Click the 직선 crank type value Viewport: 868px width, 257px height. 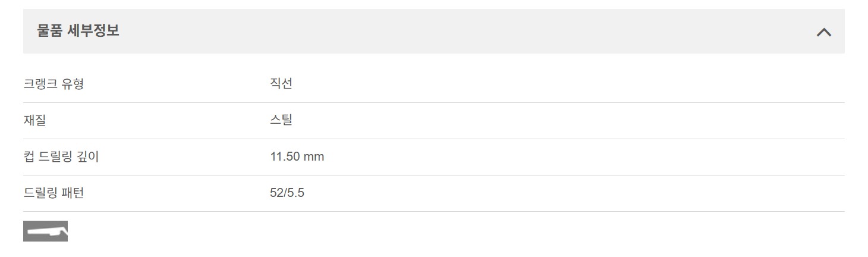pyautogui.click(x=281, y=84)
